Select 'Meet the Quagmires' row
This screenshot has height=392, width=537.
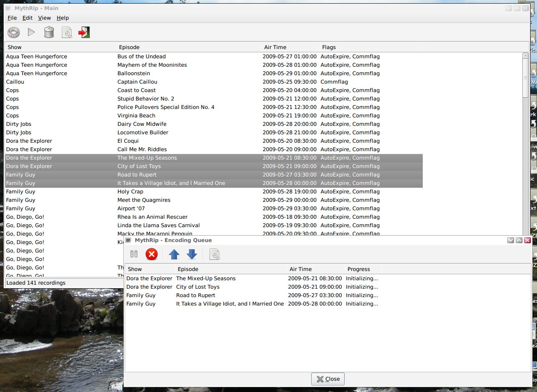(x=214, y=200)
